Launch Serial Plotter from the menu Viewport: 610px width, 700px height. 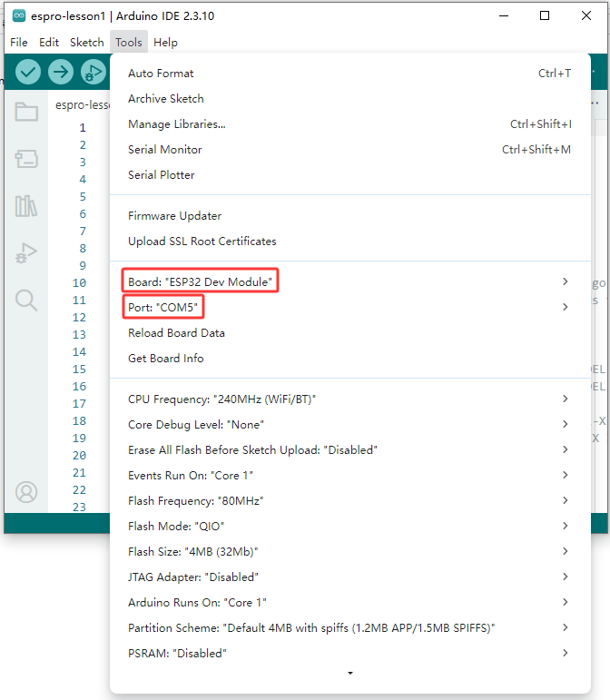point(350,175)
